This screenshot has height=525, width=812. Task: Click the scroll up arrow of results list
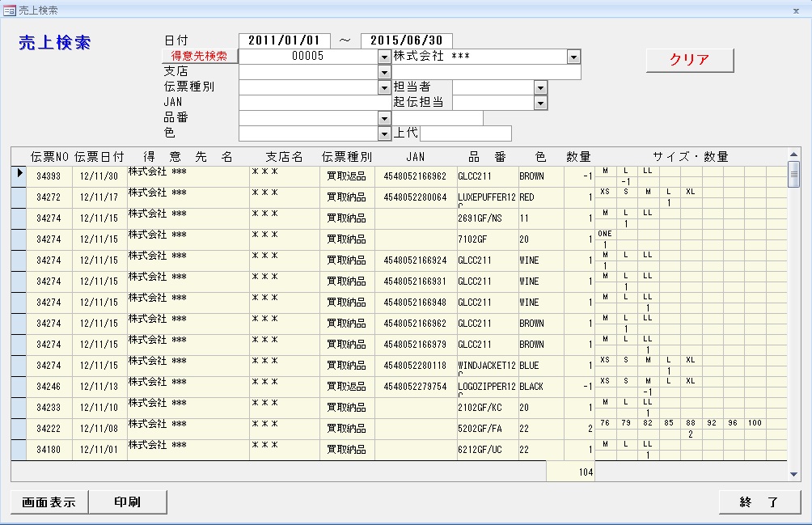click(x=794, y=154)
